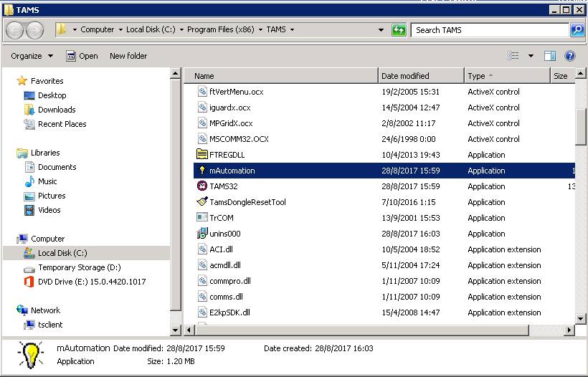Viewport: 588px width, 377px height.
Task: Click the search magnifier icon
Action: [x=577, y=29]
